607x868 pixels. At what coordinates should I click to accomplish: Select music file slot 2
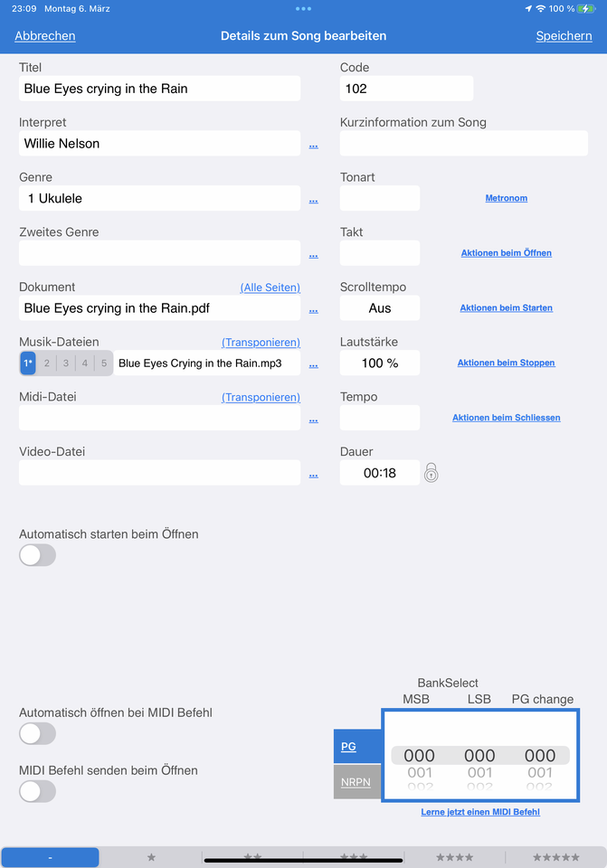[47, 363]
